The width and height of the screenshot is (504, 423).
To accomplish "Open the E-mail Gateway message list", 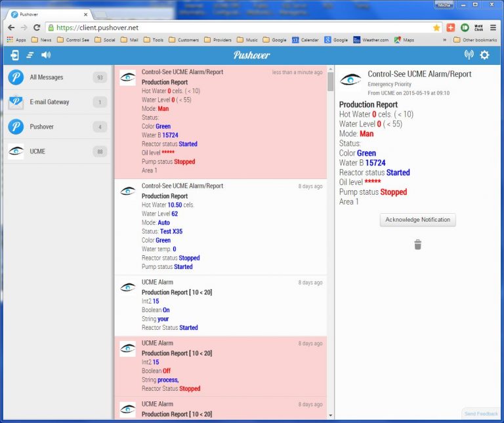I will (x=56, y=102).
